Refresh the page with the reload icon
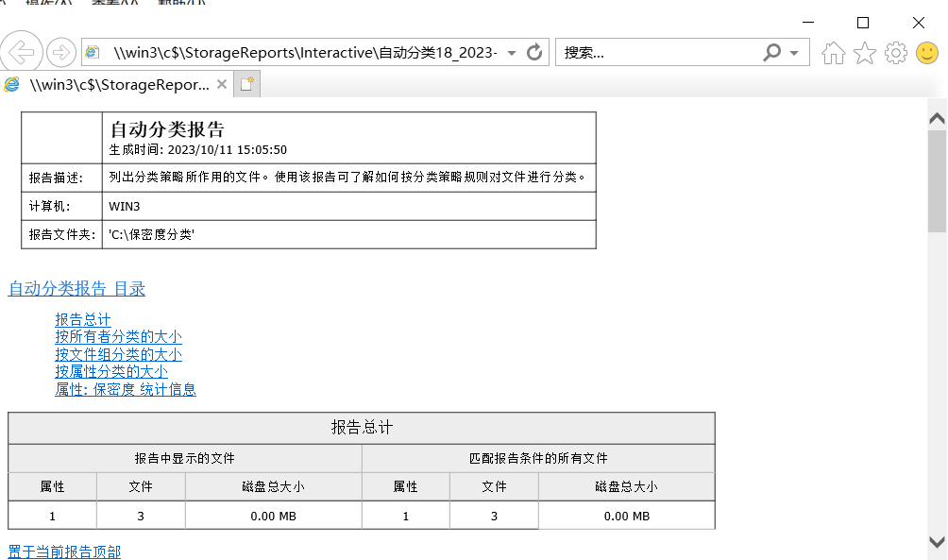Viewport: 948px width, 560px height. click(534, 53)
